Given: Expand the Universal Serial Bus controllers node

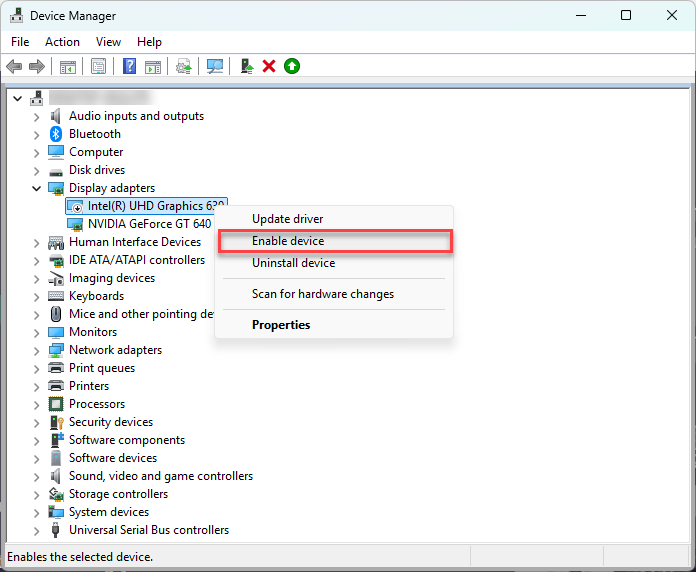Looking at the screenshot, I should pyautogui.click(x=36, y=531).
